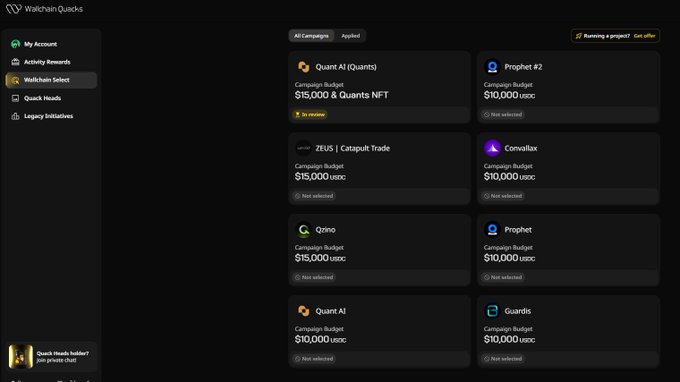Open the Qzino campaign title

[x=325, y=230]
